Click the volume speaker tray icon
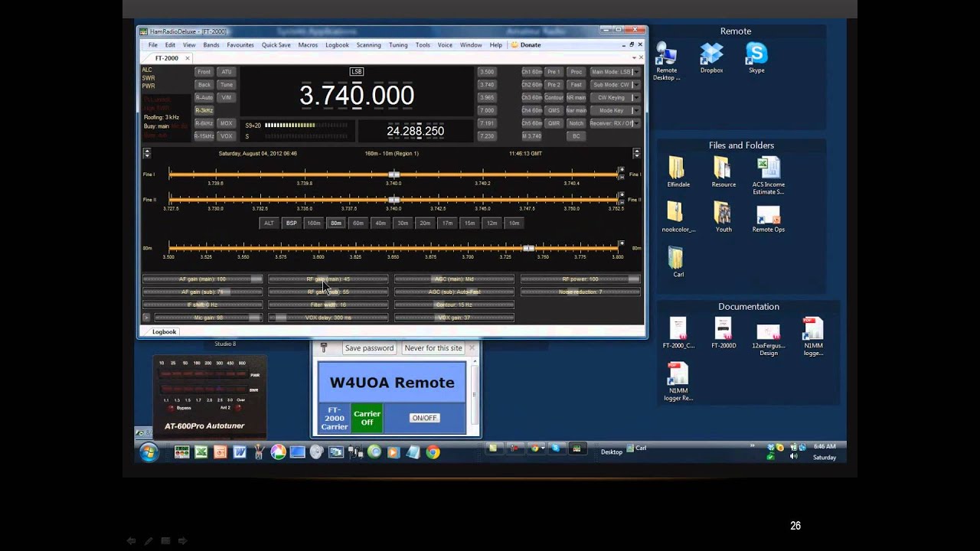 pos(794,457)
